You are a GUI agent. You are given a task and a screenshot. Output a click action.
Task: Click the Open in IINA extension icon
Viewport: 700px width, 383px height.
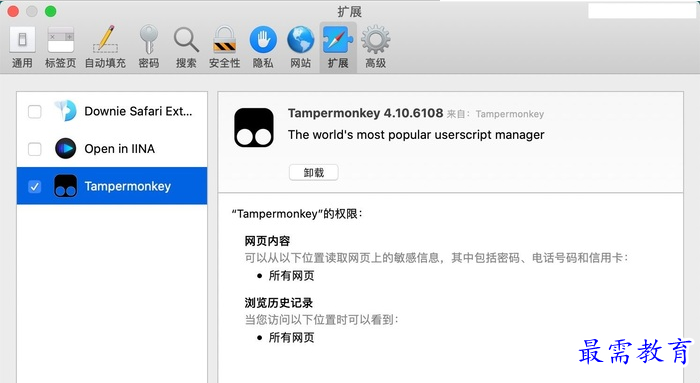[x=65, y=149]
